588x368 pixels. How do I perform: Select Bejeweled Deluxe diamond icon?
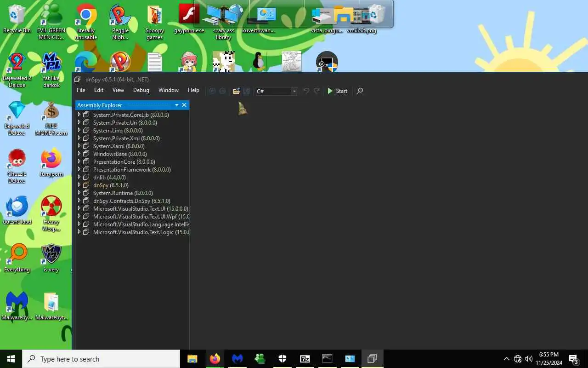pyautogui.click(x=17, y=118)
